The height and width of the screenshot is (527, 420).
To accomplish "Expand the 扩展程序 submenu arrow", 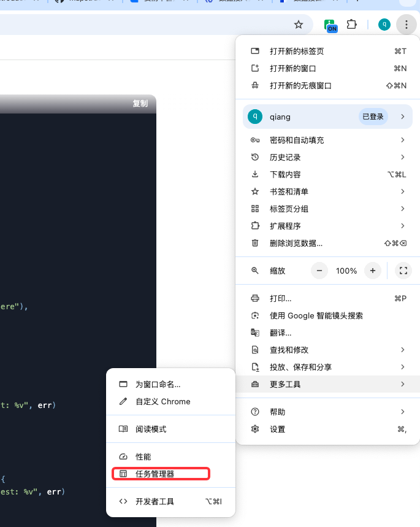I will point(403,226).
